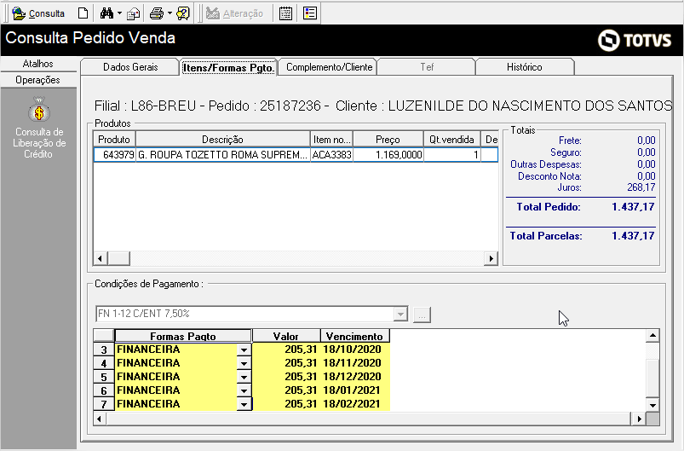Click the Total Parcelas value 1.437,17
The width and height of the screenshot is (684, 451).
coord(633,236)
